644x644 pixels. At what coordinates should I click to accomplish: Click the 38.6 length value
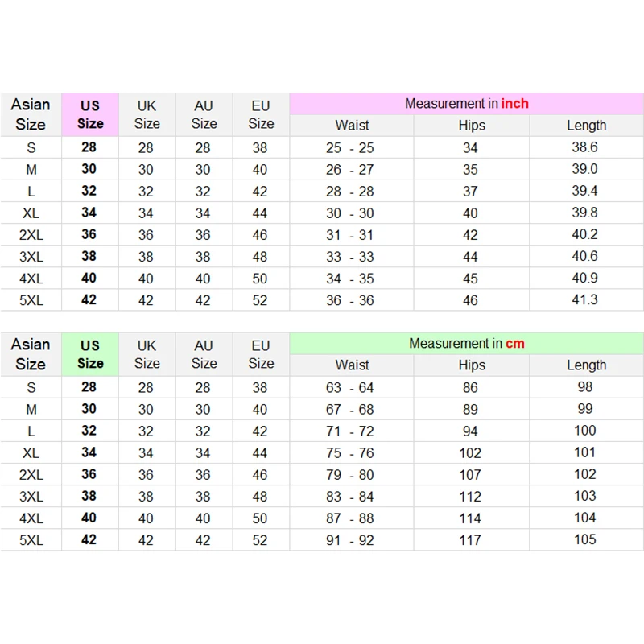point(585,147)
